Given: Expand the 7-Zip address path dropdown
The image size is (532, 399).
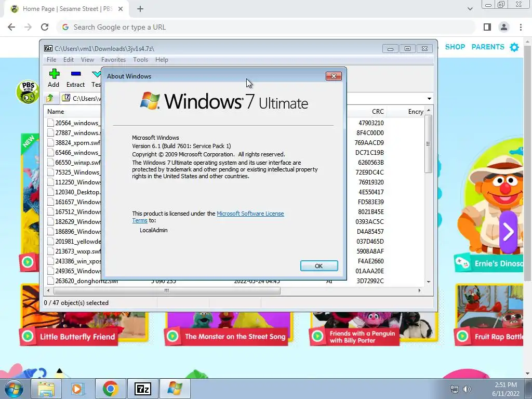Looking at the screenshot, I should 429,99.
